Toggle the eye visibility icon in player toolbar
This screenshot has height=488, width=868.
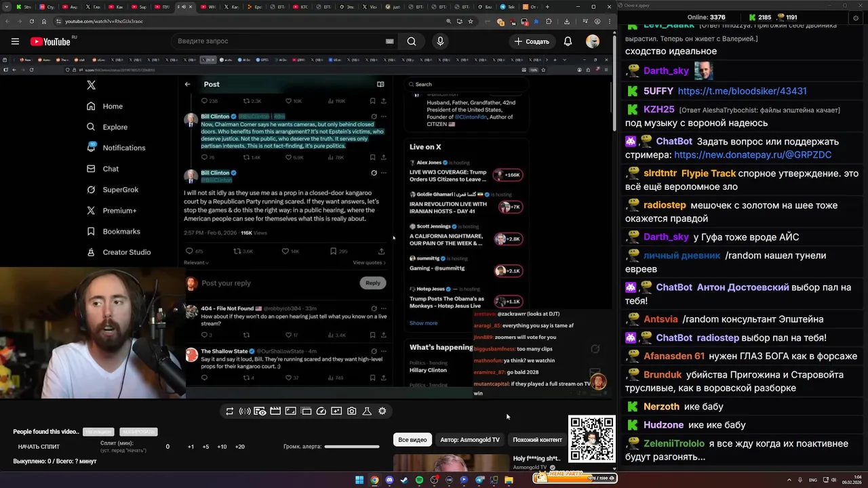pos(260,411)
